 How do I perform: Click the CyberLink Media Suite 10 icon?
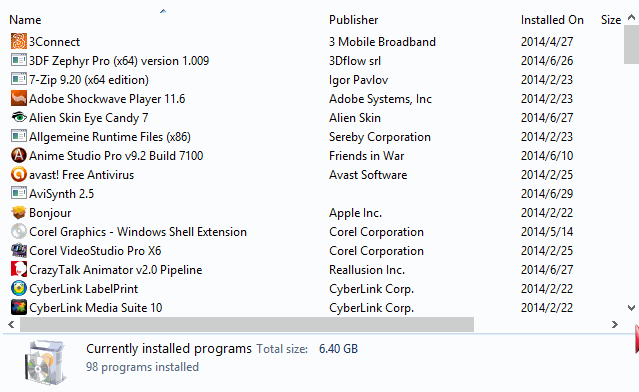tap(19, 307)
